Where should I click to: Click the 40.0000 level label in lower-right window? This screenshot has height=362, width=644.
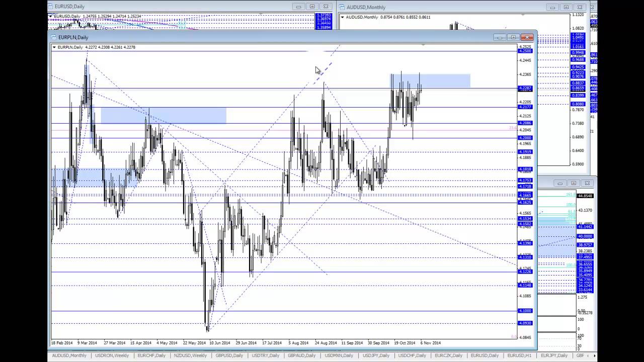(585, 236)
